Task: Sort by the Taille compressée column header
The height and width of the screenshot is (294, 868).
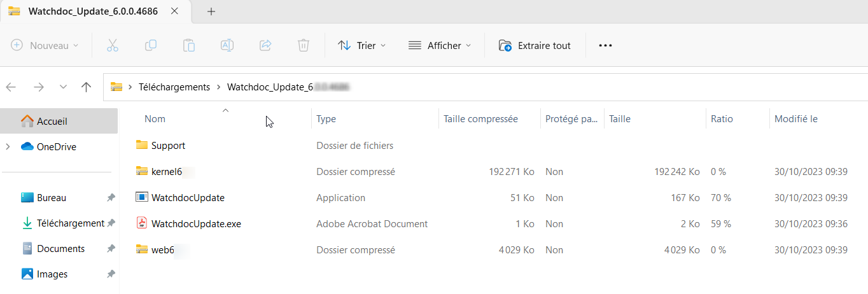Action: point(480,119)
